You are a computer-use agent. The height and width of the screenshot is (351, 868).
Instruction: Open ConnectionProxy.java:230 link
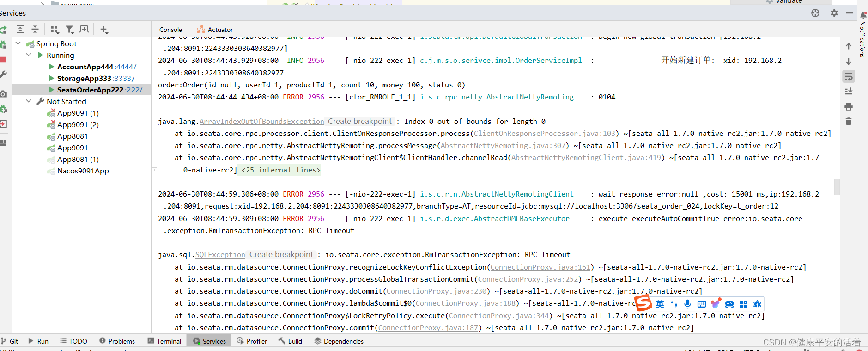coord(437,291)
